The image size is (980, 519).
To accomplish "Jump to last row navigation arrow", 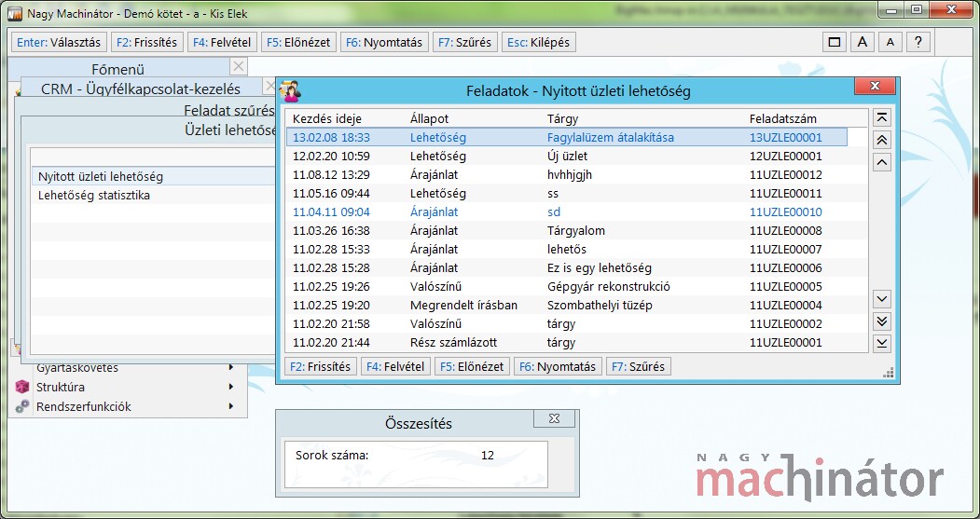I will click(x=881, y=343).
